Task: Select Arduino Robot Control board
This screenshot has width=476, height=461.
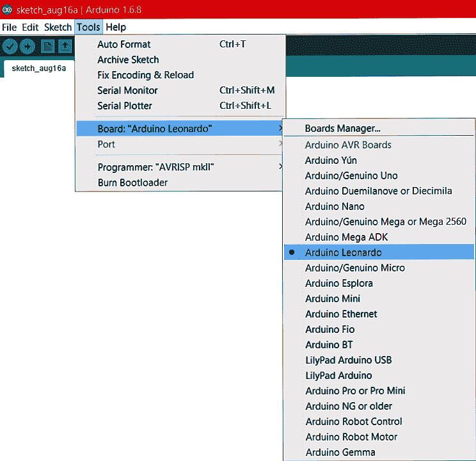Action: 379,422
